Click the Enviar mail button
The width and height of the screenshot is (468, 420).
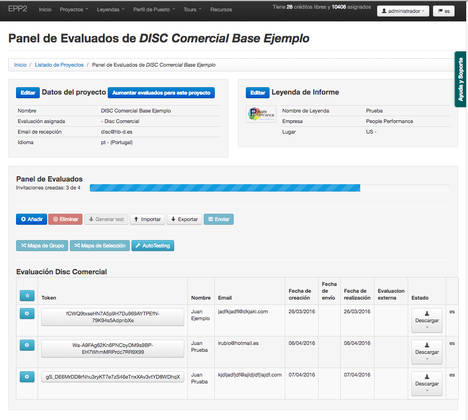point(219,219)
